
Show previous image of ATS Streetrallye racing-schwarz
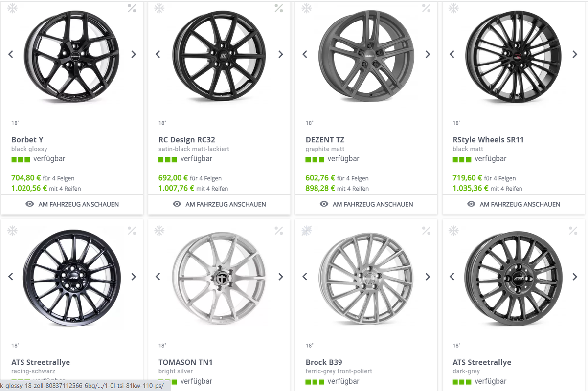[11, 277]
